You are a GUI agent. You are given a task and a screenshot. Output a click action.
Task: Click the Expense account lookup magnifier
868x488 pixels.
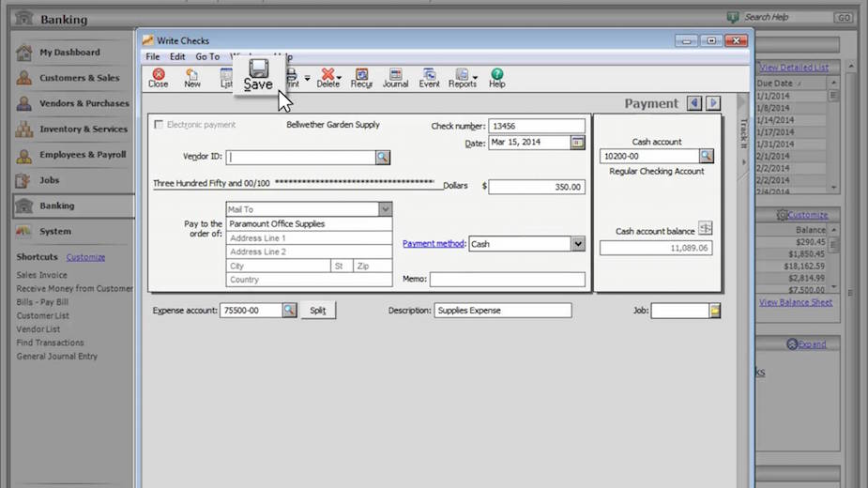pos(289,311)
